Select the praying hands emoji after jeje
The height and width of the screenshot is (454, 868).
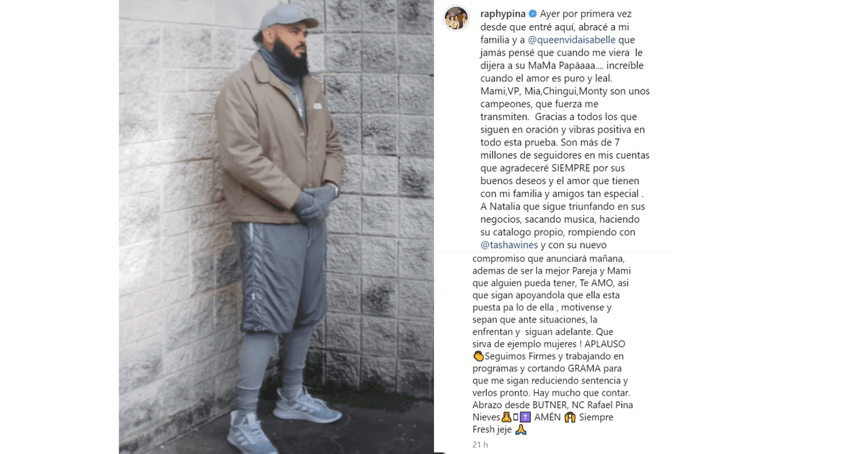point(520,430)
